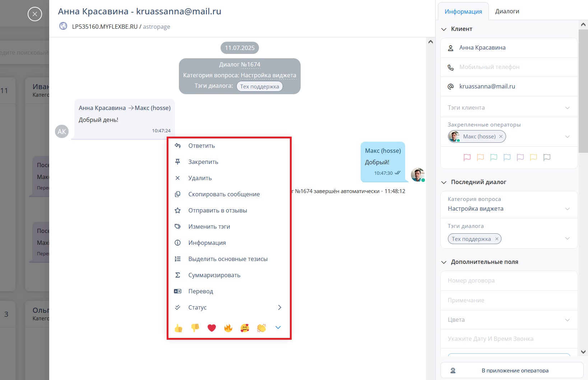The width and height of the screenshot is (588, 380).
Task: Click the thumbs up reaction emoji
Action: point(179,328)
